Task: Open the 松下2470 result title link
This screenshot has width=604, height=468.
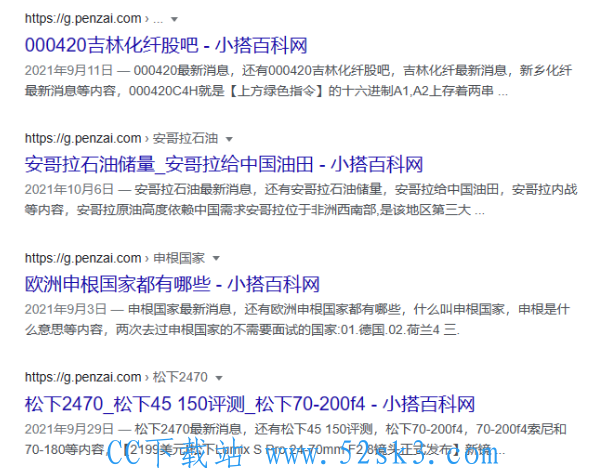Action: pyautogui.click(x=250, y=404)
